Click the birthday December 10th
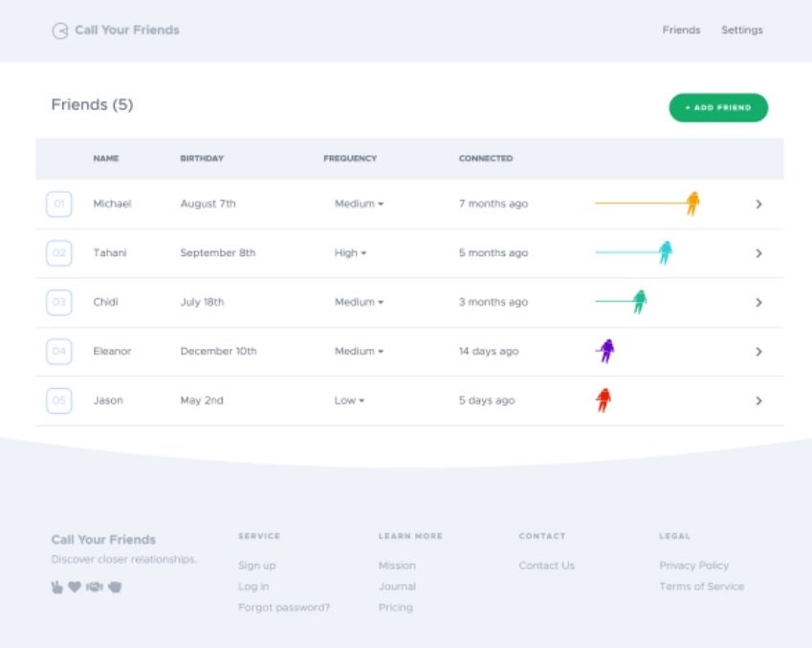 tap(218, 352)
